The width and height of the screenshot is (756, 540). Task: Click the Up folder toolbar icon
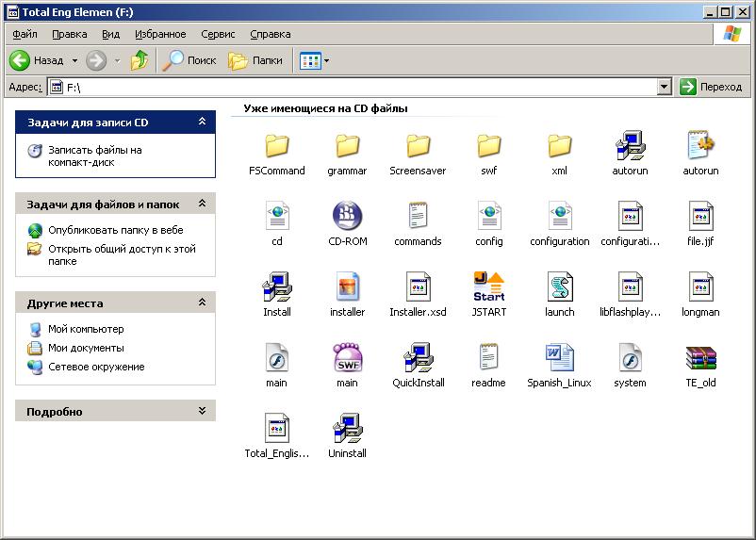(x=140, y=60)
